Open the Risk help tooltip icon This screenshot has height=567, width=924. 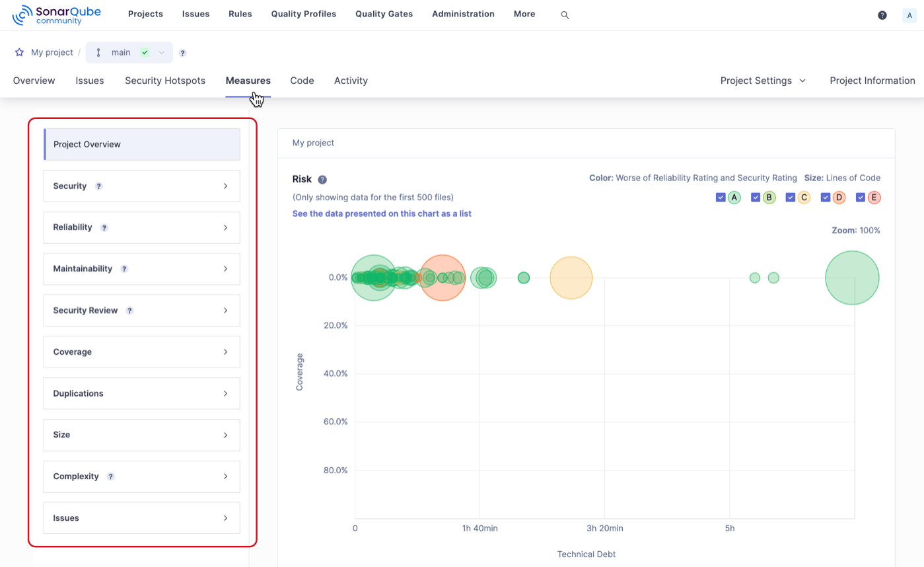[322, 179]
